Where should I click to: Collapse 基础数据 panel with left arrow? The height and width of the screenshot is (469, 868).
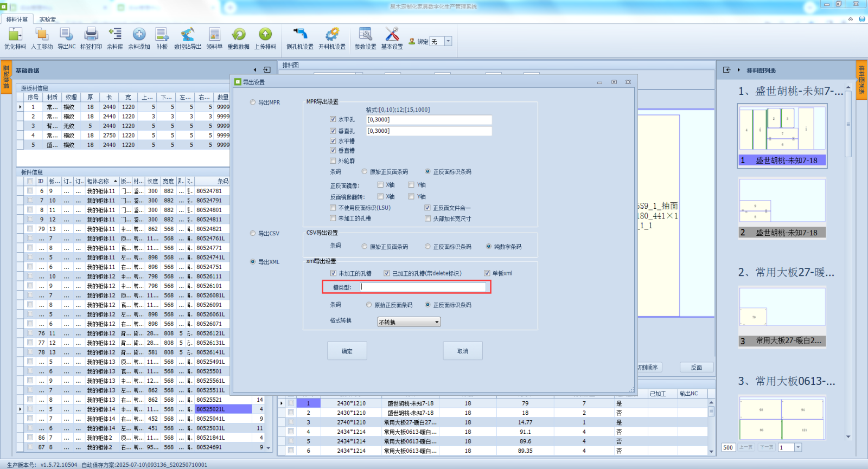(255, 70)
